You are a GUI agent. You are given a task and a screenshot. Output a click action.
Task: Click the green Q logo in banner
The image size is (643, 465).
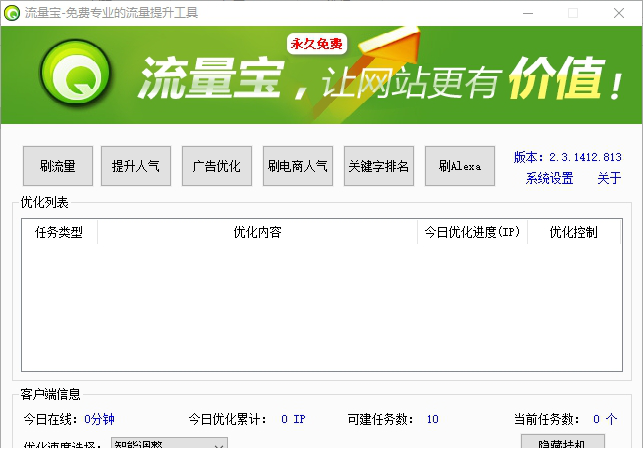point(76,74)
